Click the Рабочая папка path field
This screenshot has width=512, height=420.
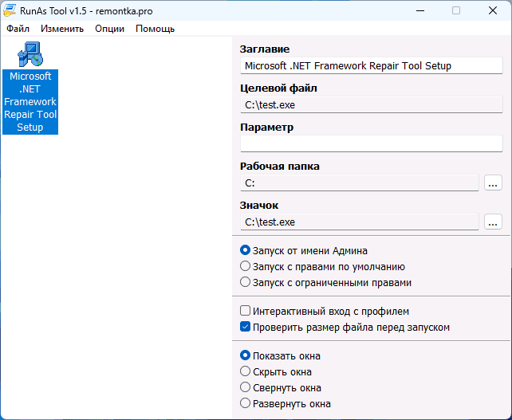coord(359,183)
